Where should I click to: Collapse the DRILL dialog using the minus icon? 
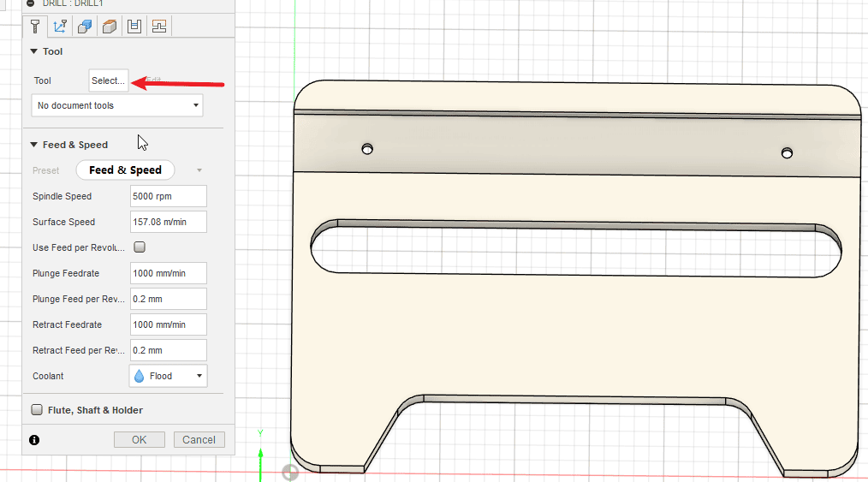31,3
